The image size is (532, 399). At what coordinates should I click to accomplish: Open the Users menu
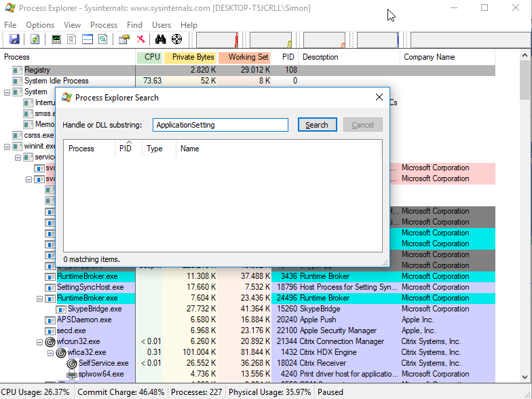tap(161, 25)
